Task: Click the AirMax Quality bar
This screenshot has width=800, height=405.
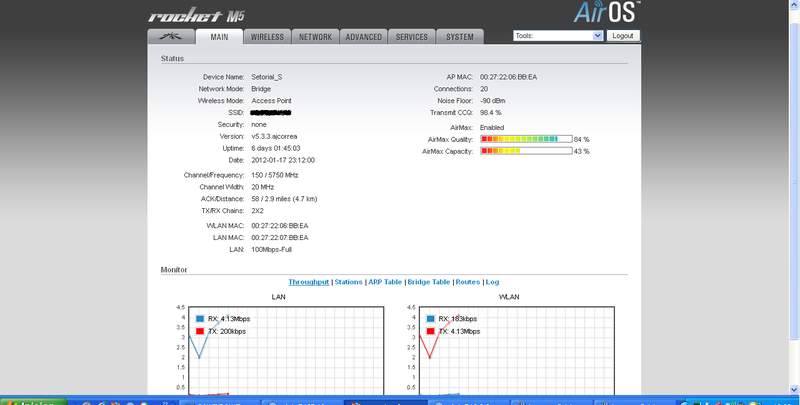Action: pos(526,139)
